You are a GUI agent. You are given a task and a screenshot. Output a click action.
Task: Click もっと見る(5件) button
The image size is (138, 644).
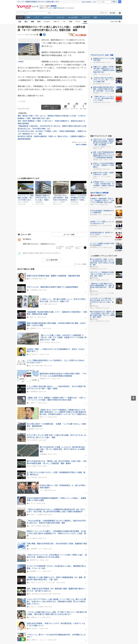[x=52, y=260]
